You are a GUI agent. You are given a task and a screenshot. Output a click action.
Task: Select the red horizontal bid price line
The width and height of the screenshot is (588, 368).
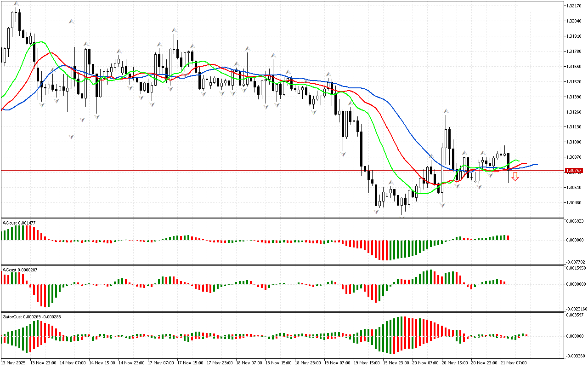pyautogui.click(x=276, y=170)
